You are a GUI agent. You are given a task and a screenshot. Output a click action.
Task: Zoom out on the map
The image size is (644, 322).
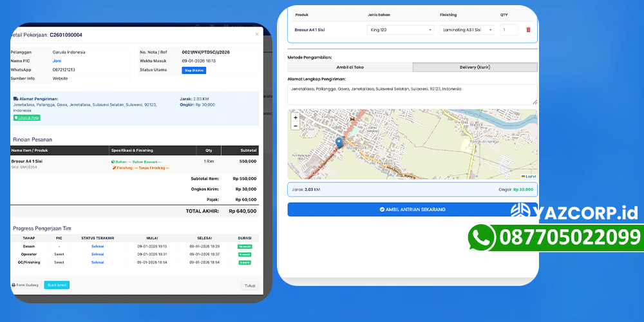(x=296, y=126)
